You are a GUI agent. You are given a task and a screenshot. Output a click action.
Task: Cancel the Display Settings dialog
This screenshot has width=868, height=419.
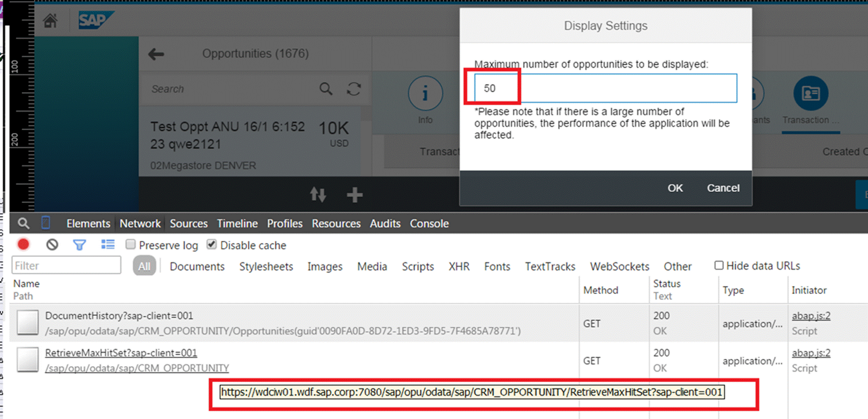click(723, 188)
